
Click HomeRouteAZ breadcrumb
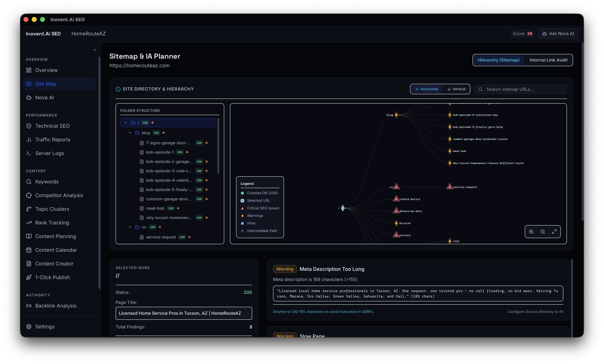(88, 33)
